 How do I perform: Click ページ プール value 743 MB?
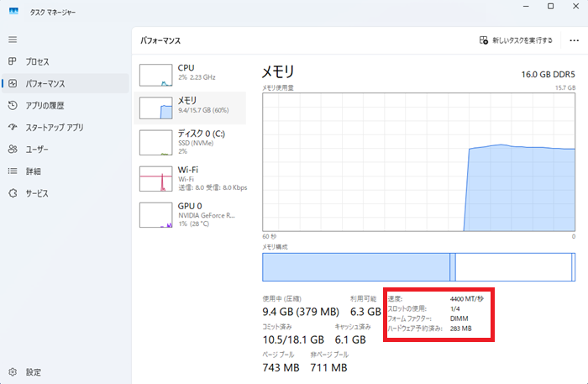pyautogui.click(x=281, y=367)
